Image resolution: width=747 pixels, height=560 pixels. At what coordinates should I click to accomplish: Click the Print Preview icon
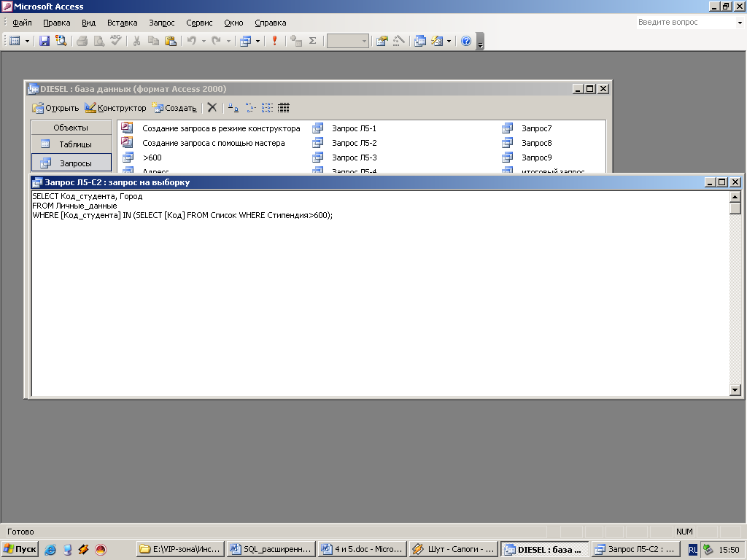98,41
